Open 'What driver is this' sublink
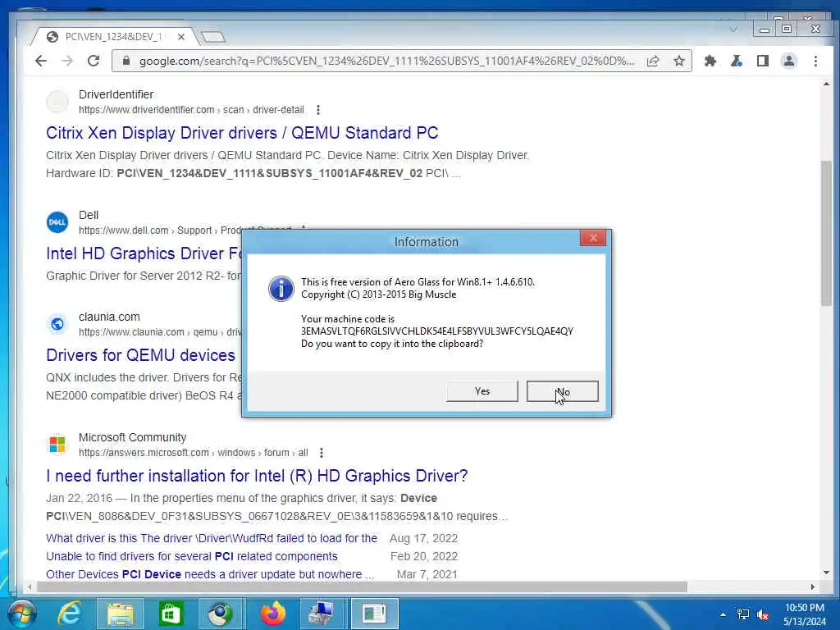The height and width of the screenshot is (630, 840). (212, 538)
